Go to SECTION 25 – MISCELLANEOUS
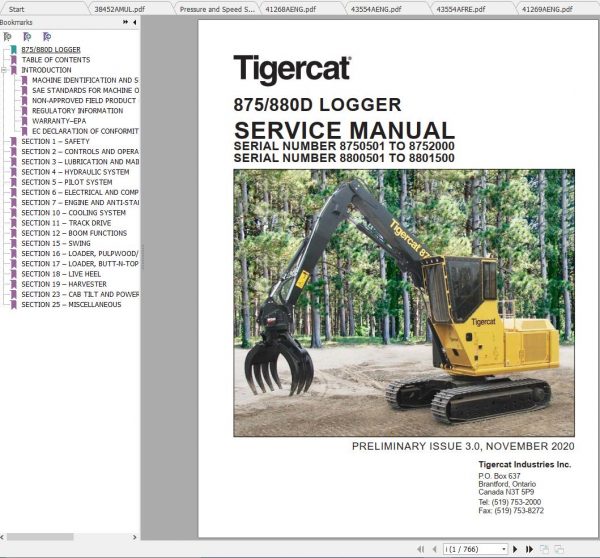600x558 pixels. tap(71, 305)
